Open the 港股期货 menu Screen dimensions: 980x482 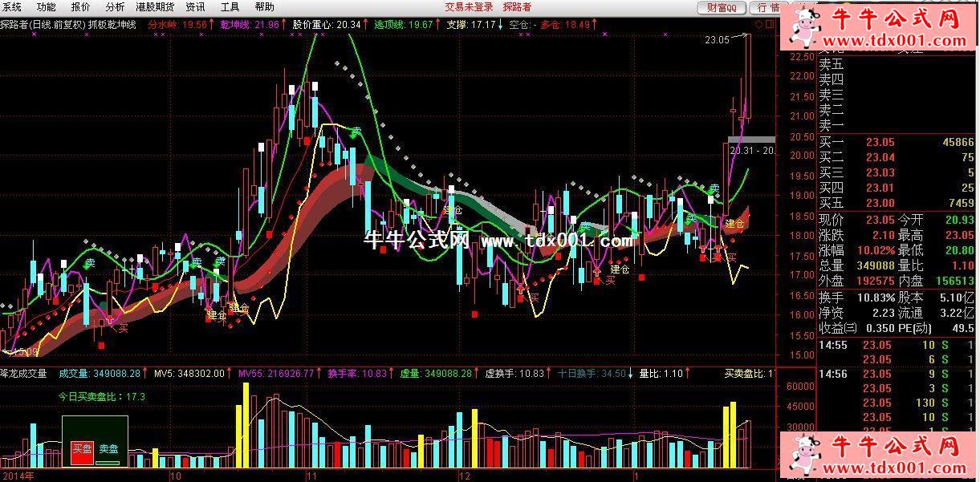[155, 7]
